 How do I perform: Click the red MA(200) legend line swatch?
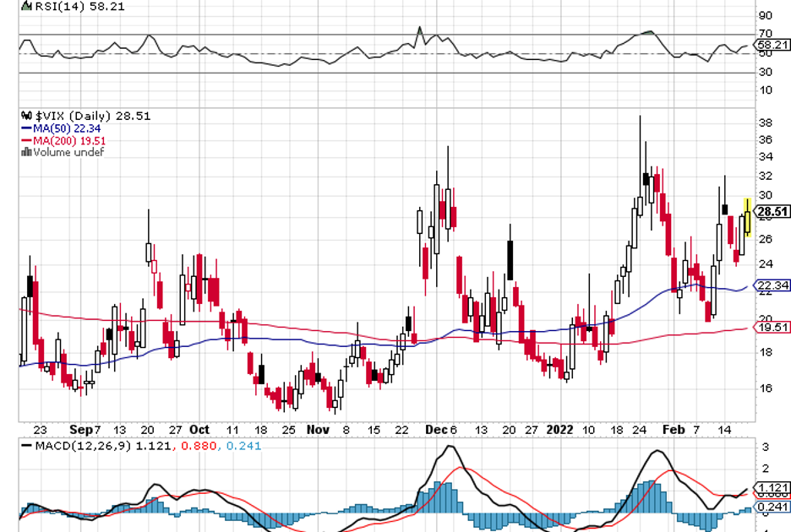(x=25, y=140)
